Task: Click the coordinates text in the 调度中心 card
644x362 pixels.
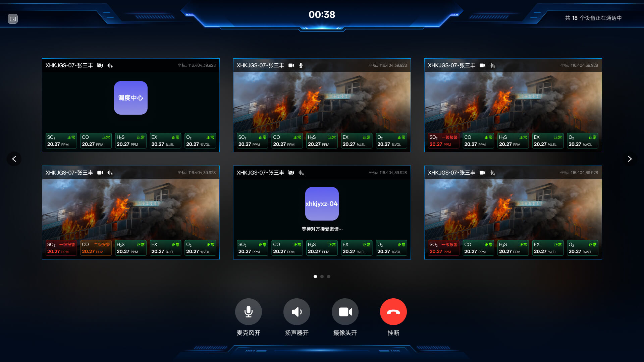Action: click(x=197, y=65)
